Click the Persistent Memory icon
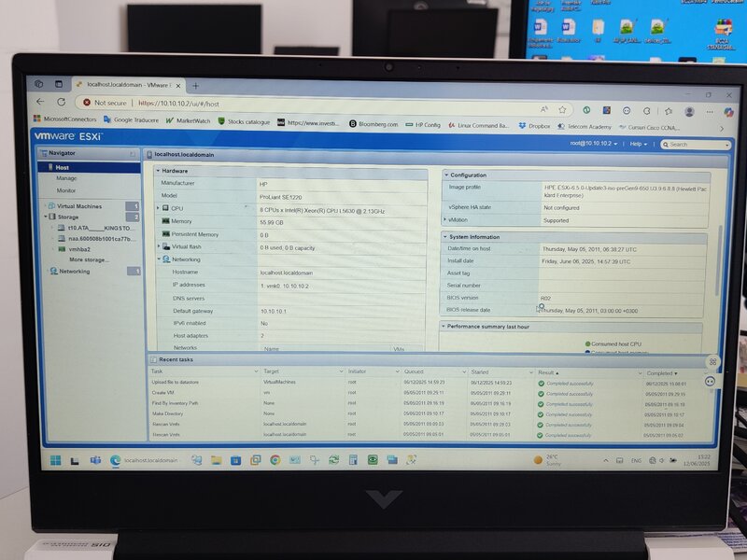This screenshot has height=560, width=747. click(x=166, y=234)
